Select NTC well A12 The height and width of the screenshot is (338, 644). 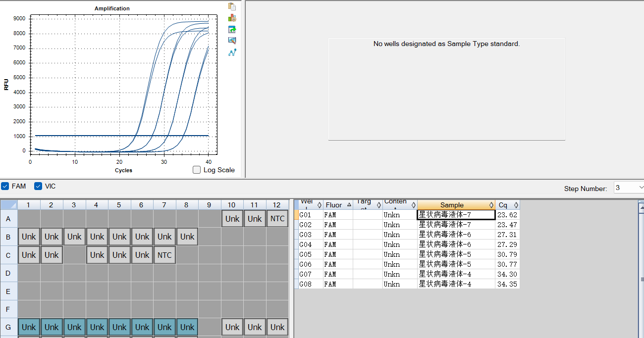pyautogui.click(x=277, y=218)
